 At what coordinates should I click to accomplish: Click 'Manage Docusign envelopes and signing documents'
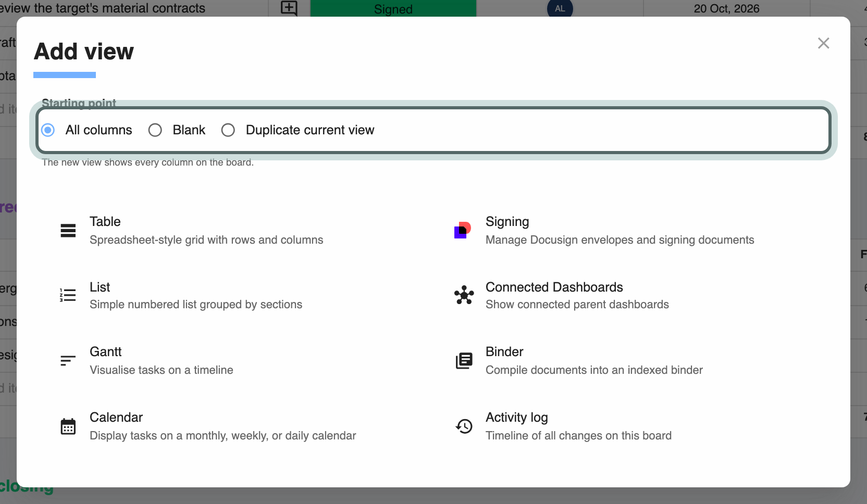[x=620, y=240]
